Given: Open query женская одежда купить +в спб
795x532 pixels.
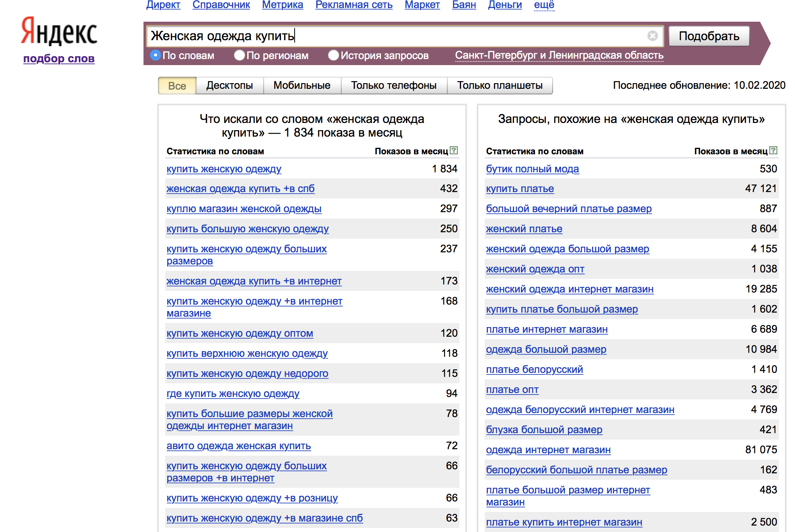Looking at the screenshot, I should 240,189.
